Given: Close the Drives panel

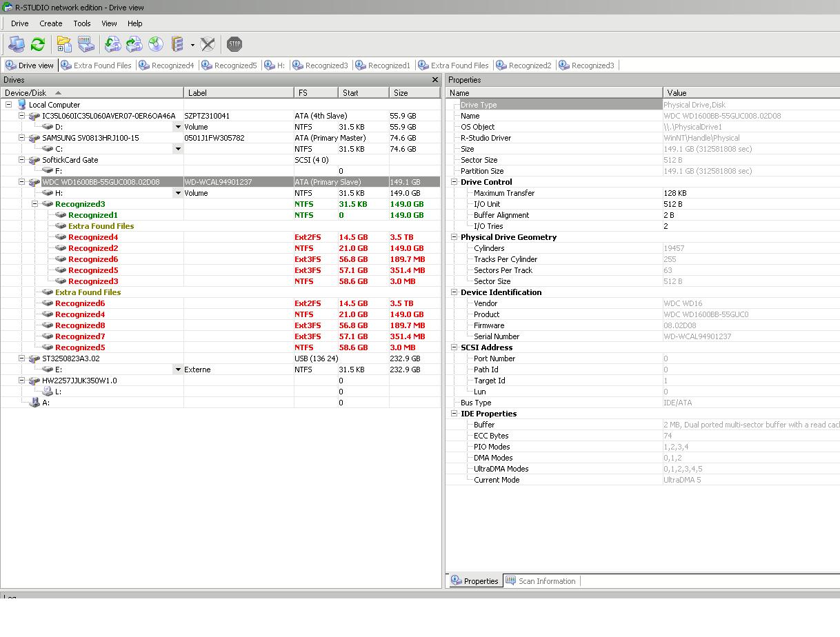Looking at the screenshot, I should (x=435, y=80).
